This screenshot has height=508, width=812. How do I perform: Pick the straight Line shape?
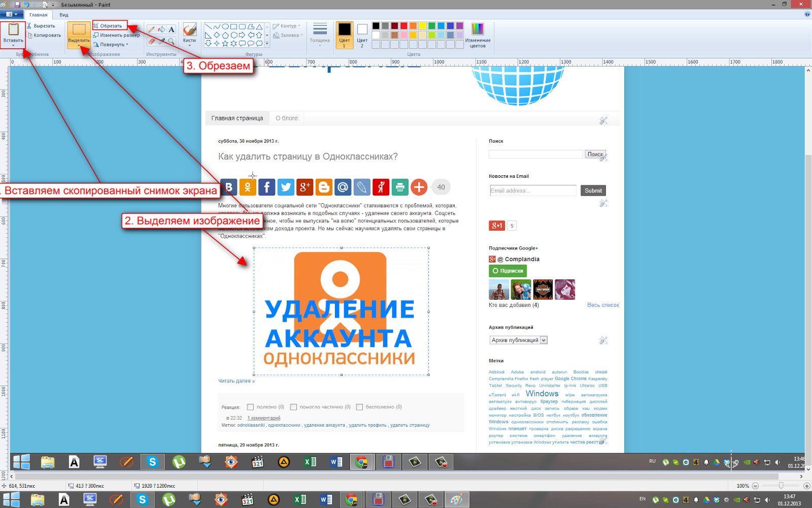tap(208, 27)
